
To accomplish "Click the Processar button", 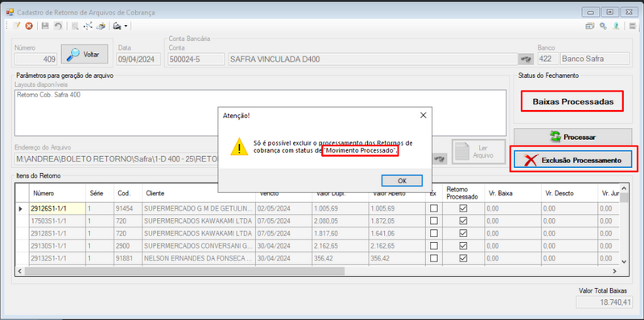I will (572, 137).
